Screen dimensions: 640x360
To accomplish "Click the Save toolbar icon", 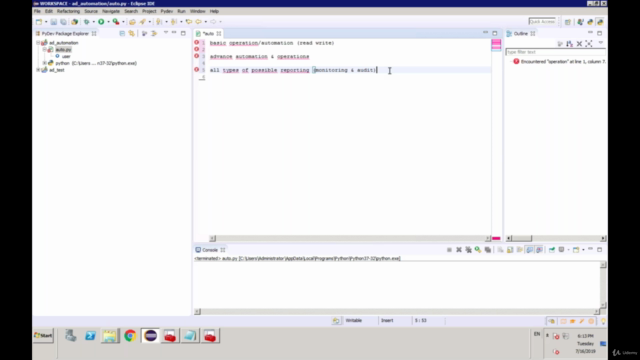I will (x=53, y=22).
